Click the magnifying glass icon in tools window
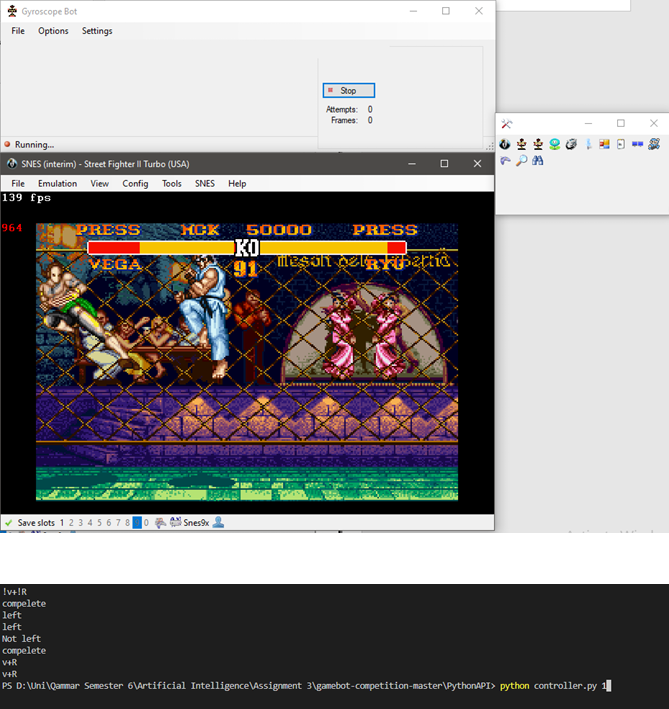Viewport: 669px width, 709px height. pyautogui.click(x=521, y=161)
